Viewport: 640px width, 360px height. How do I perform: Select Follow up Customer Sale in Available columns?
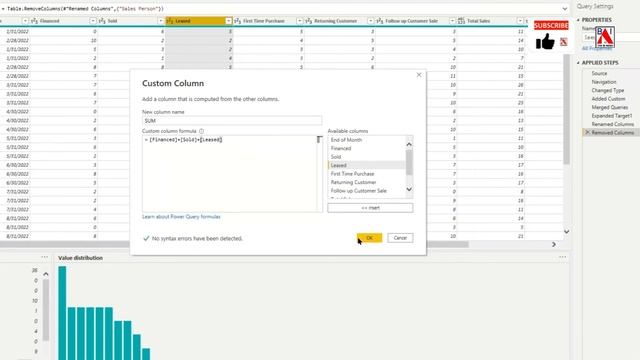[358, 191]
